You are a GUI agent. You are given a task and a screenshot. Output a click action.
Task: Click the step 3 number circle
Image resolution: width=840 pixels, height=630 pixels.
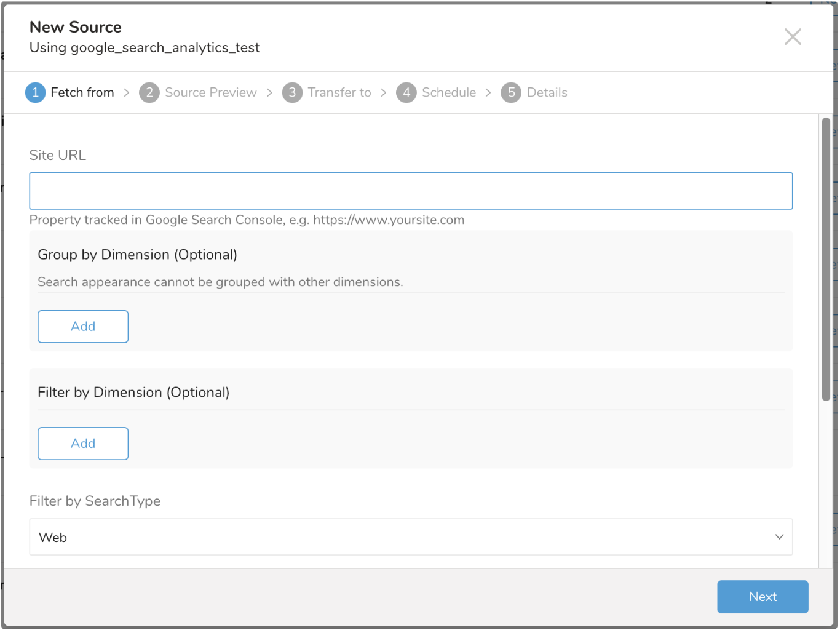[292, 92]
